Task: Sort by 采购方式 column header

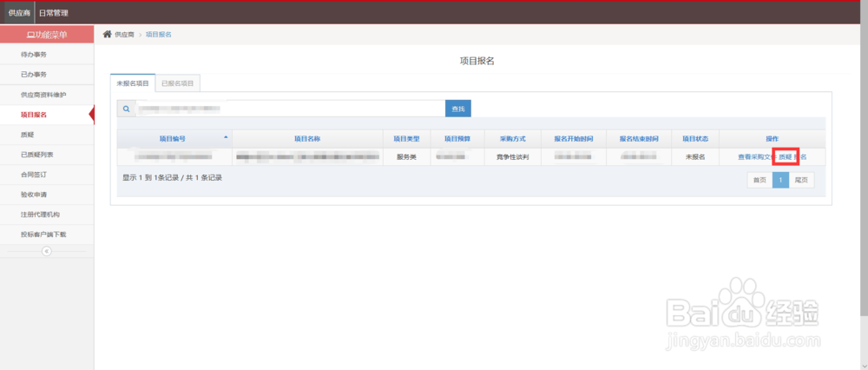Action: [x=513, y=138]
